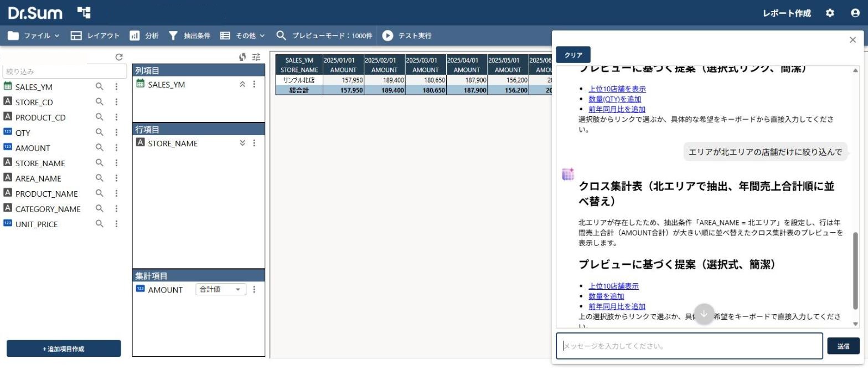Screen dimensions: 868x369
Task: Search values of the PRODUCT_CD field
Action: pyautogui.click(x=100, y=117)
